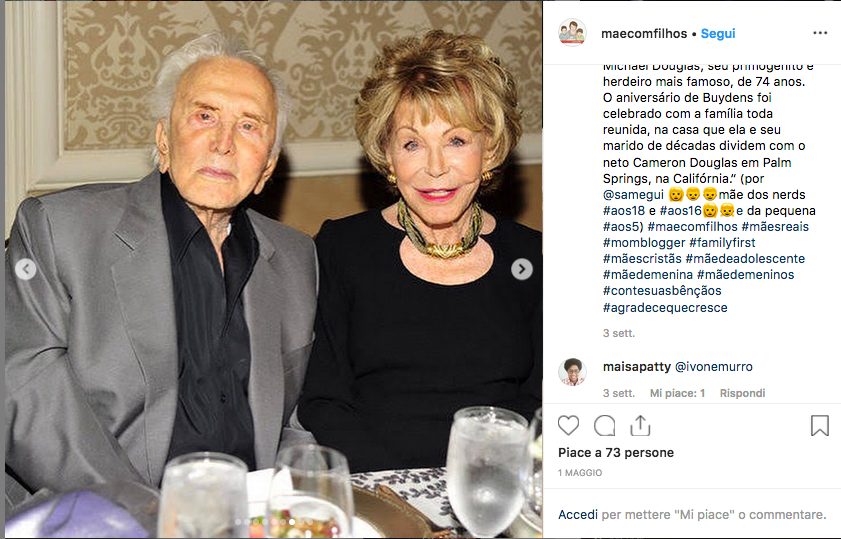Toggle the bookmark save icon
This screenshot has width=841, height=539.
tap(819, 426)
